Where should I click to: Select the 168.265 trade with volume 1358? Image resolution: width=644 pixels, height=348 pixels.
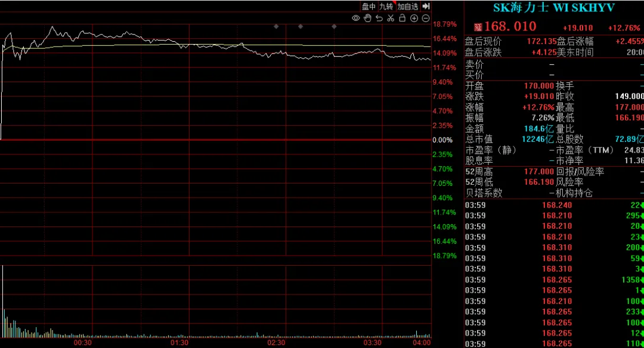(554, 280)
